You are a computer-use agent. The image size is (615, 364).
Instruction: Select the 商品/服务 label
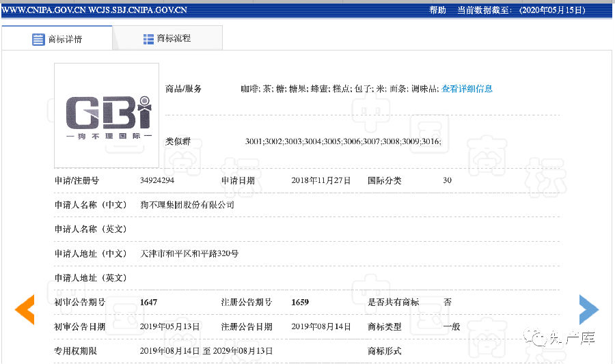(x=183, y=89)
